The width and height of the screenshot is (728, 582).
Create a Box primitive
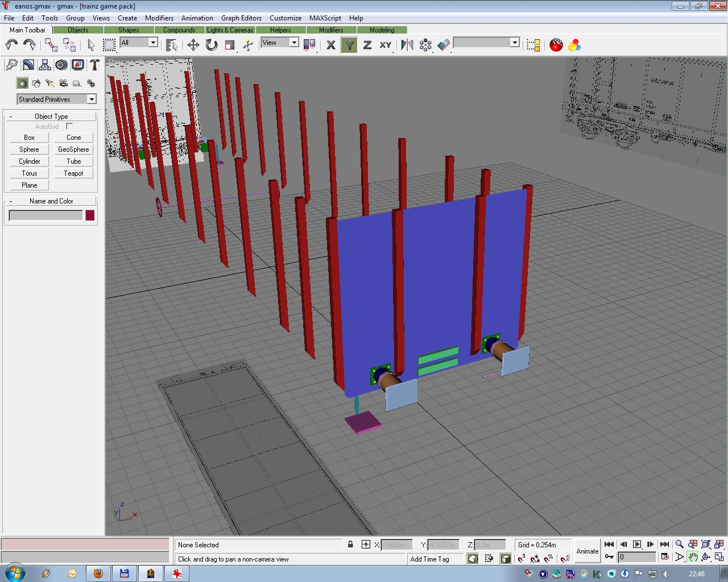pyautogui.click(x=30, y=138)
